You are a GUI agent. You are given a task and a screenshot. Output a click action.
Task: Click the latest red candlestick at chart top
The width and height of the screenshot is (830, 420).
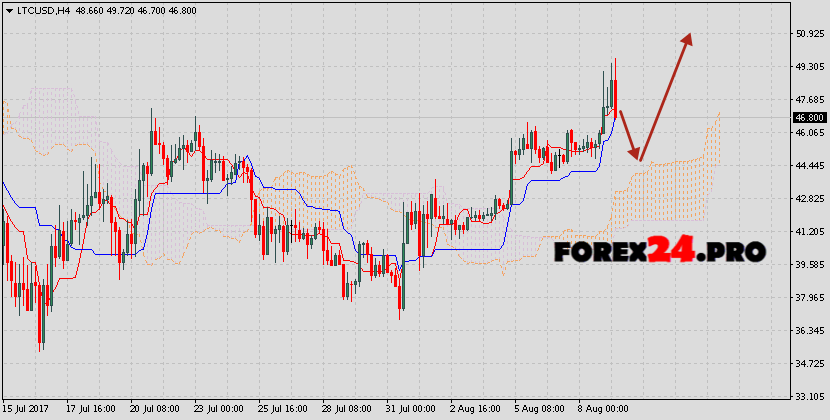coord(616,95)
